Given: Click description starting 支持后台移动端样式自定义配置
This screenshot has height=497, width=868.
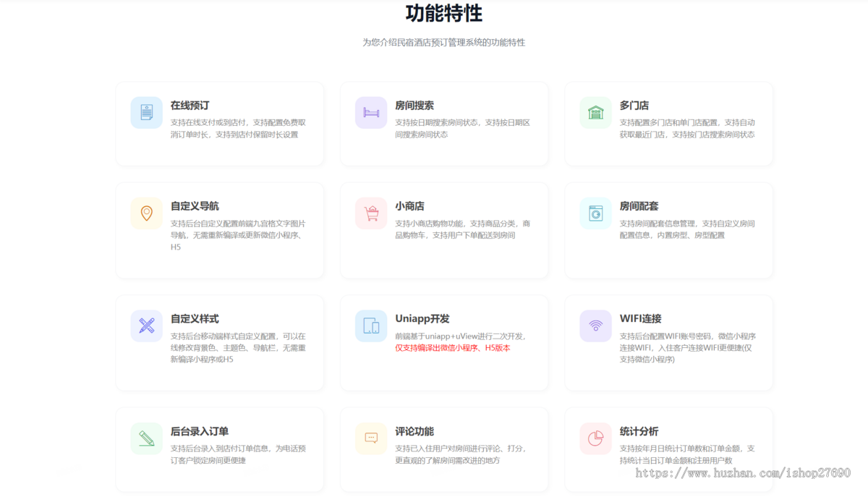Looking at the screenshot, I should pyautogui.click(x=238, y=348).
